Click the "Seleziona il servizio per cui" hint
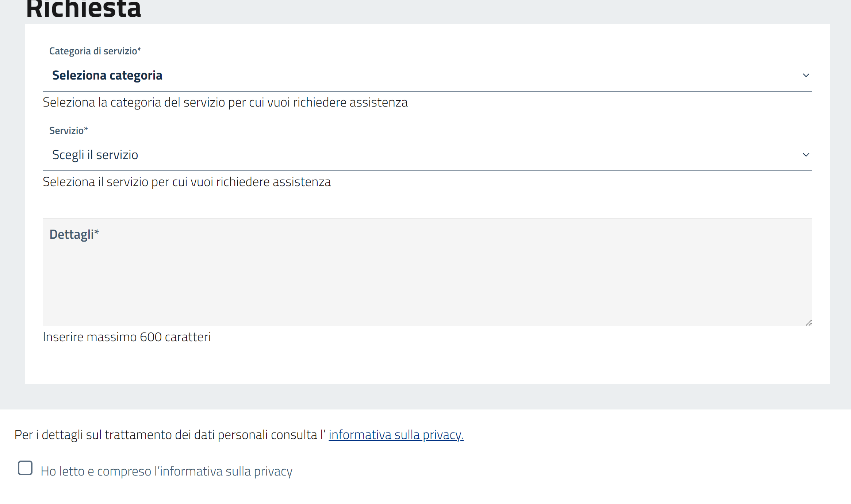Image resolution: width=851 pixels, height=504 pixels. [x=187, y=182]
